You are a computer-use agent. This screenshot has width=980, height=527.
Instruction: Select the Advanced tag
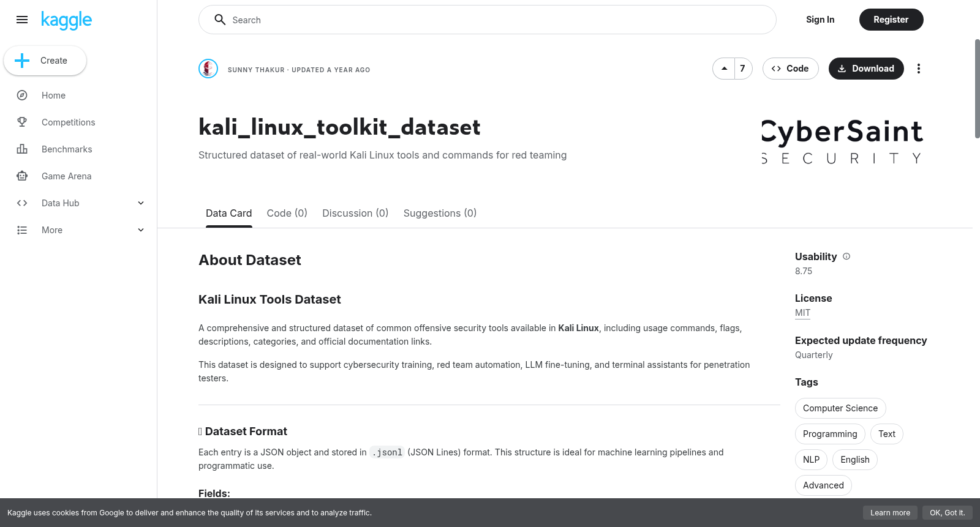tap(823, 485)
